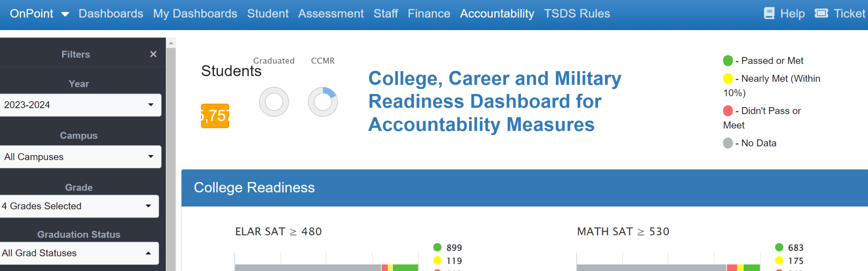Click the Graduated donut chart

274,102
